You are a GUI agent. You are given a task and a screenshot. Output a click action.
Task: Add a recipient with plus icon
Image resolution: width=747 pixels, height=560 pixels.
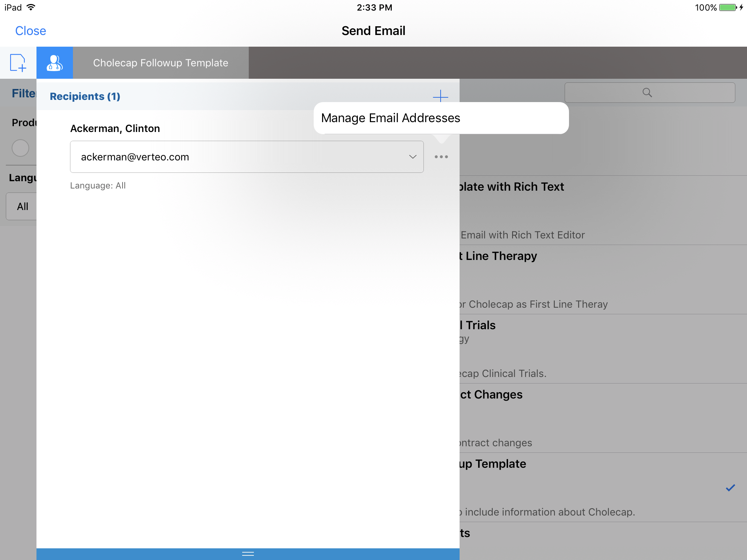pos(440,96)
